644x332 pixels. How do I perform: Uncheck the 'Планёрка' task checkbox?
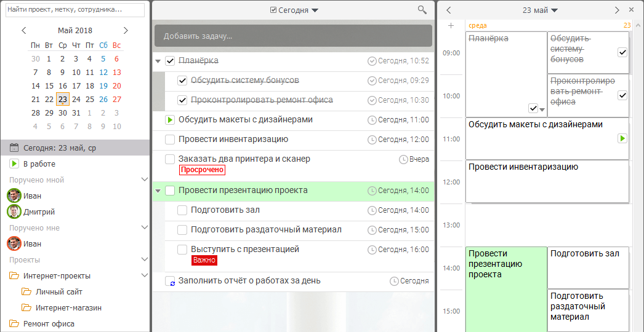pyautogui.click(x=170, y=61)
